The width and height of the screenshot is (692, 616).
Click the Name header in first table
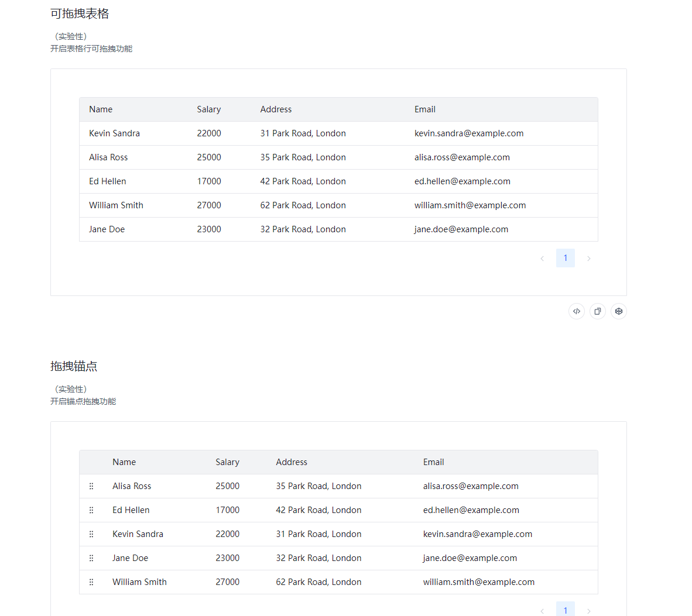tap(101, 109)
